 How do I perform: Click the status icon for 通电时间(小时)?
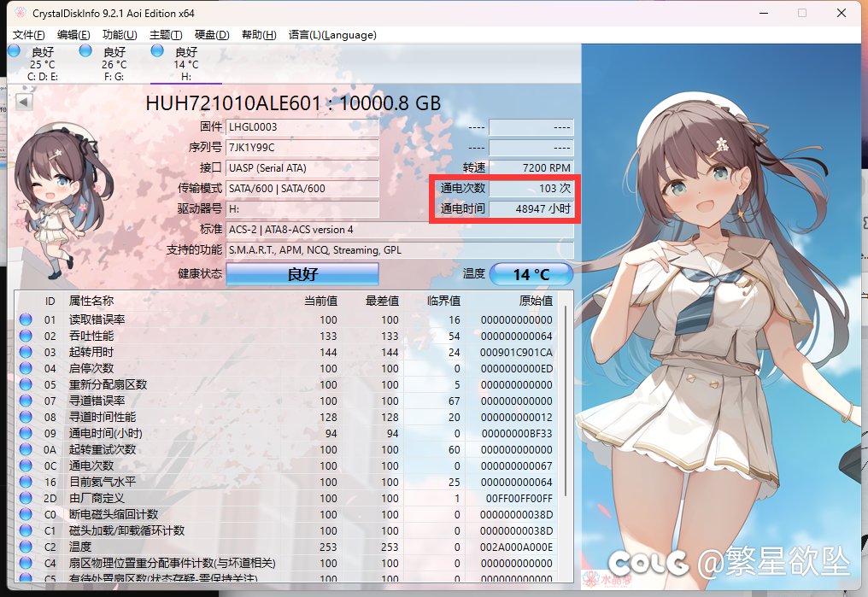click(26, 433)
